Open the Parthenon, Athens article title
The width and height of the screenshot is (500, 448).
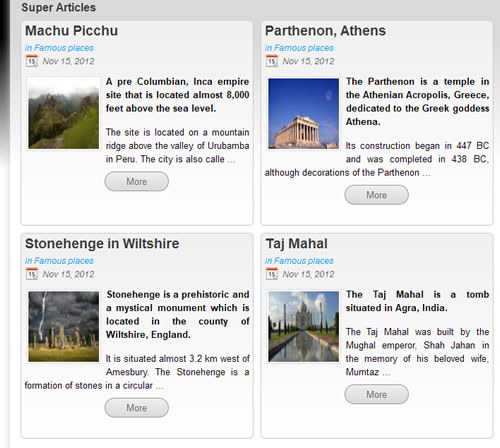[325, 31]
